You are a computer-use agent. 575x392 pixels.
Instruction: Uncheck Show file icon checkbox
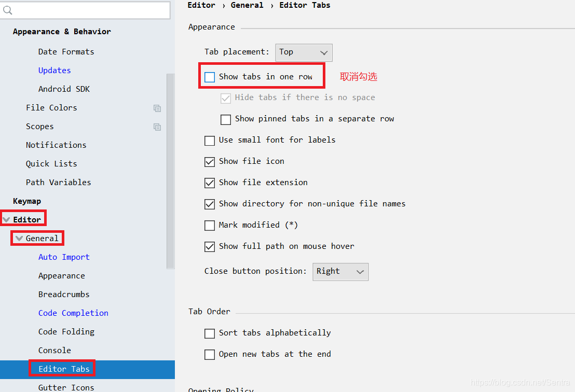click(209, 162)
